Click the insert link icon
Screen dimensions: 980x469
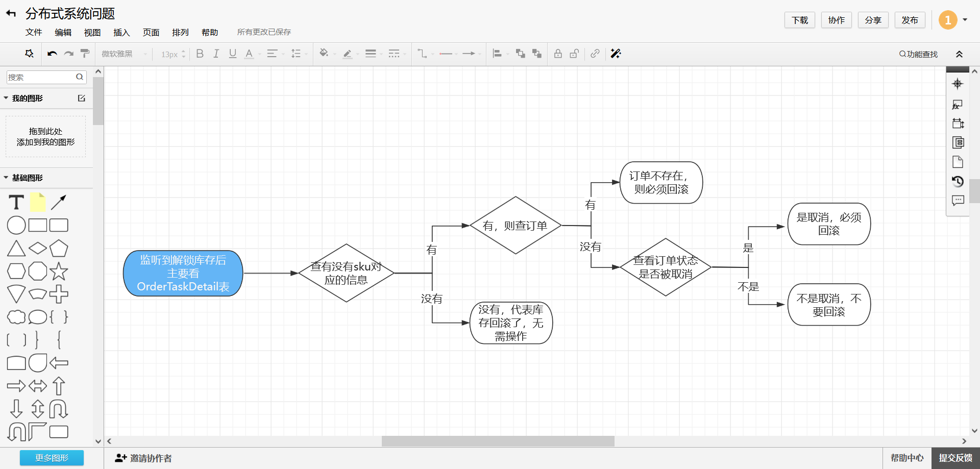[595, 54]
